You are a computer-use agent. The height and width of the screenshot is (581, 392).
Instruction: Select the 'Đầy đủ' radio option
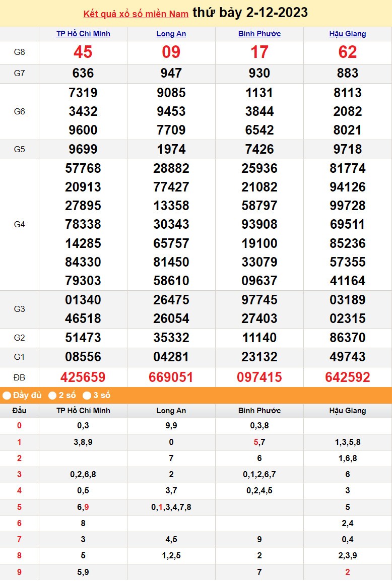[7, 396]
